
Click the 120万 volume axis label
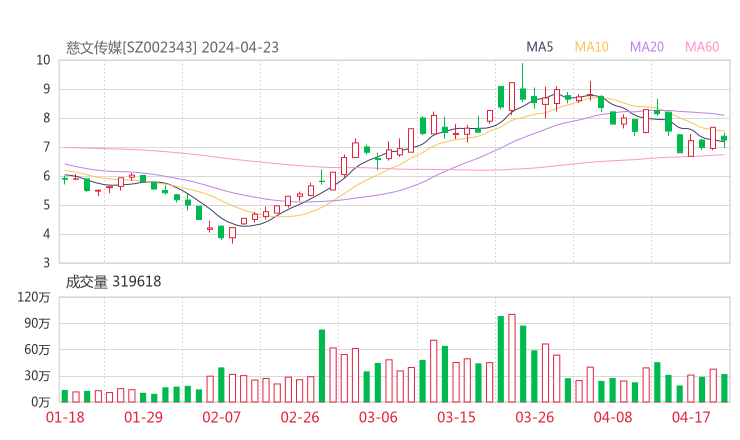point(34,297)
